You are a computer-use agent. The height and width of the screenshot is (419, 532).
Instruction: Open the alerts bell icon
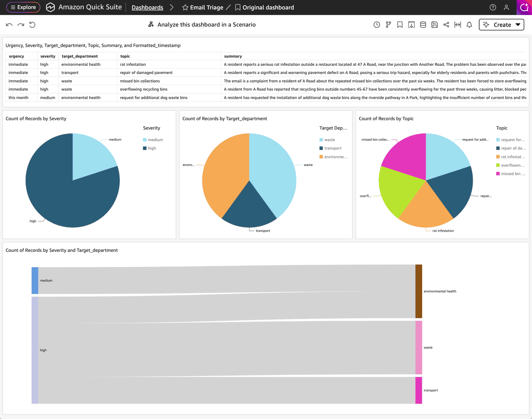point(469,25)
